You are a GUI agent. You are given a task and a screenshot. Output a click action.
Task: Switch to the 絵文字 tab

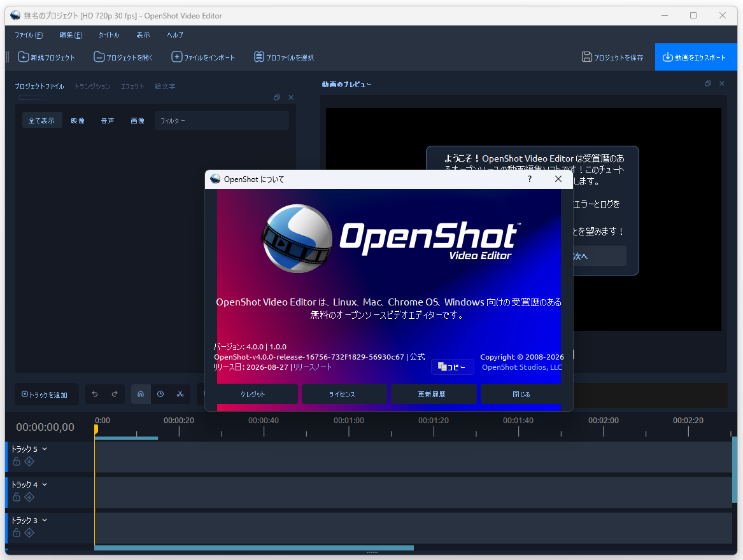165,86
